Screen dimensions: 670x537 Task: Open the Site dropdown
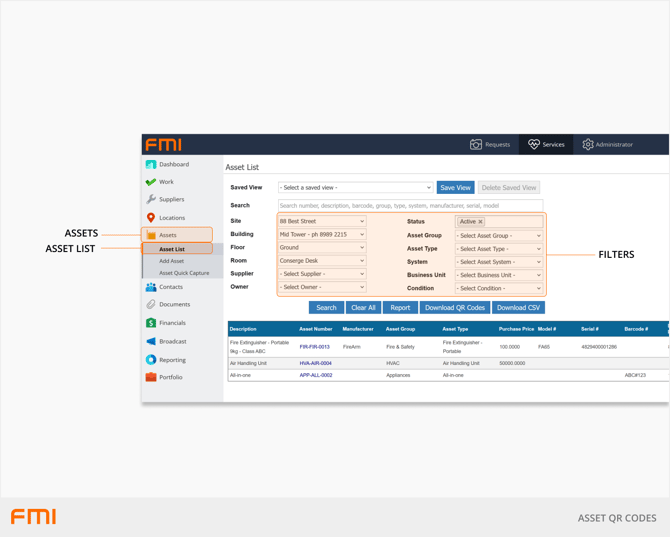tap(322, 221)
